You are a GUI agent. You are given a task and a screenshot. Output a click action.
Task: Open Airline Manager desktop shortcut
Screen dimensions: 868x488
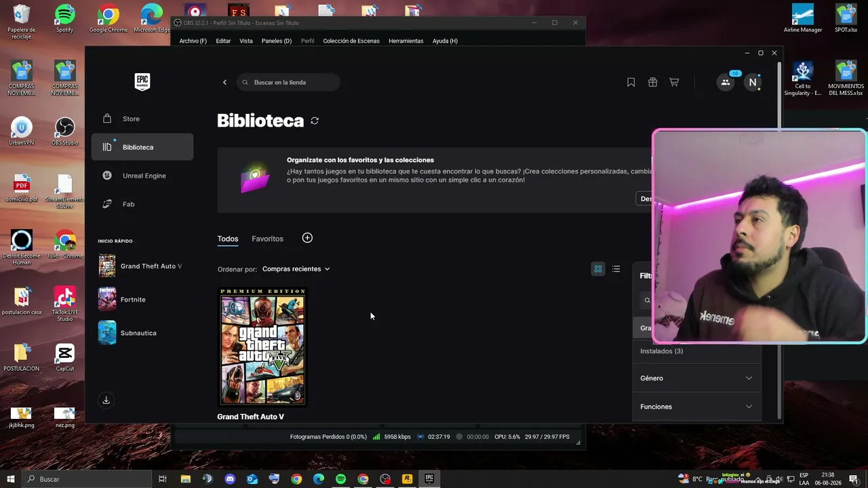click(803, 18)
